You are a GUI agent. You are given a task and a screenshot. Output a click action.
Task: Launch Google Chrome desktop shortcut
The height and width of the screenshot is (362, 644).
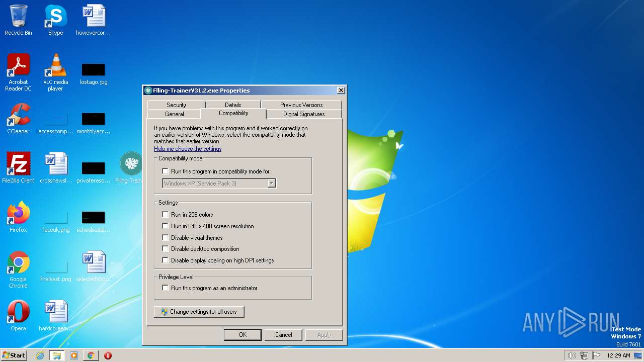pyautogui.click(x=18, y=269)
